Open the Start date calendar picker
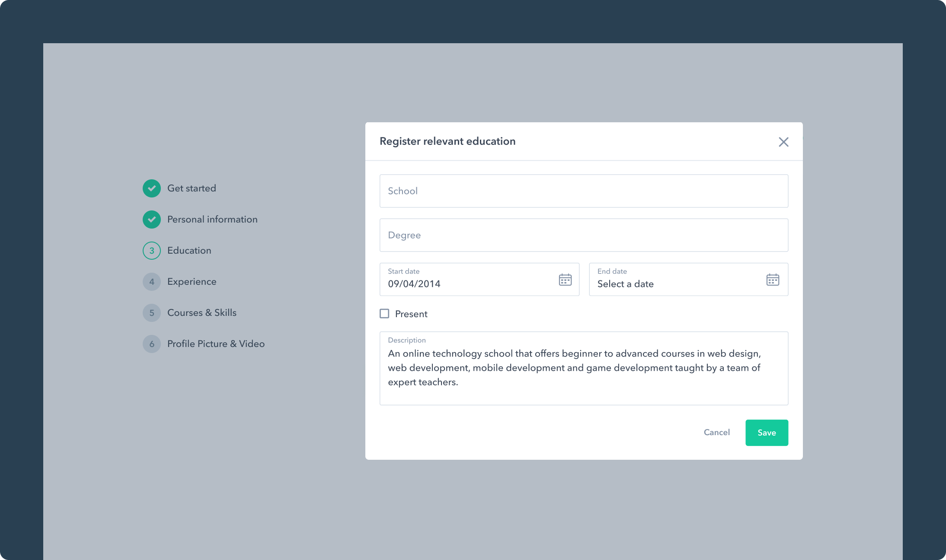946x560 pixels. tap(565, 280)
